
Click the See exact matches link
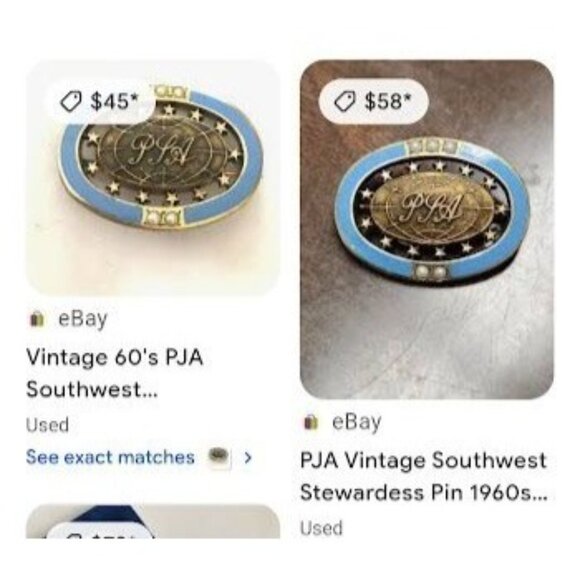[x=110, y=457]
